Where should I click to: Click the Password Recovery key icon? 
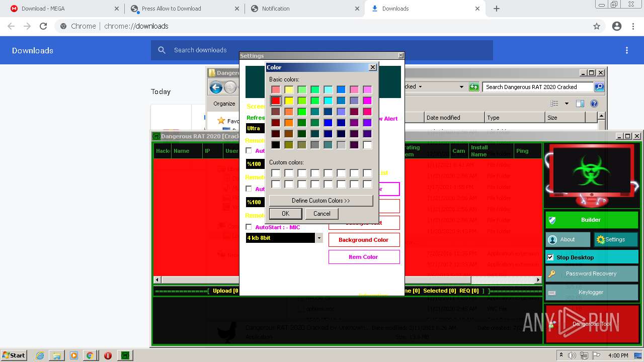(x=552, y=274)
